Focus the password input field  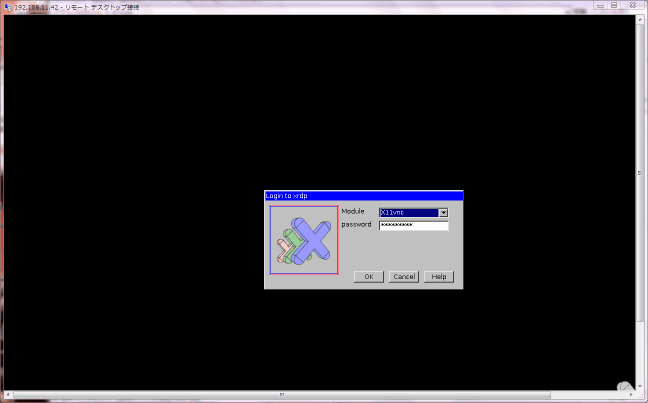(413, 225)
